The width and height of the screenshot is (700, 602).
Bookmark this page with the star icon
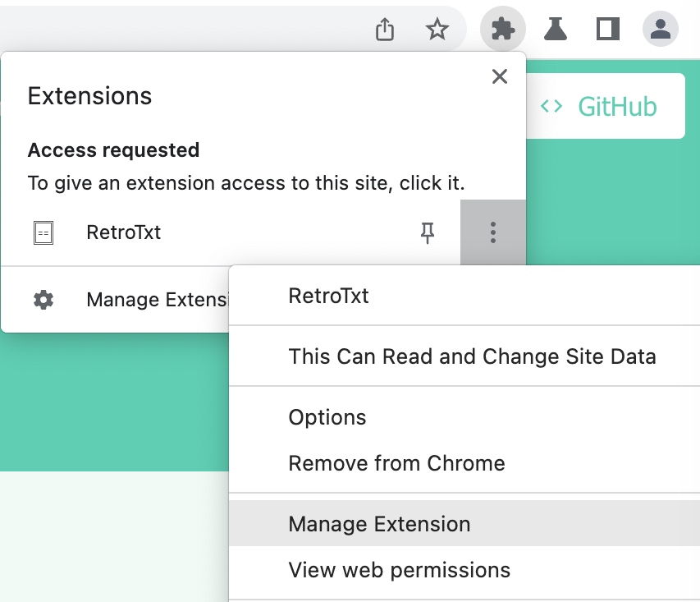(437, 29)
